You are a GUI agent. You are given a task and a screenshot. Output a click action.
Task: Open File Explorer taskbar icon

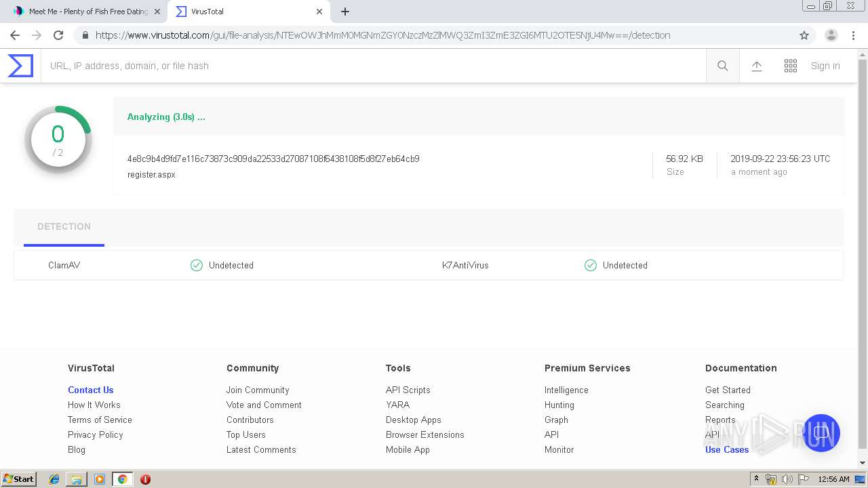tap(77, 479)
